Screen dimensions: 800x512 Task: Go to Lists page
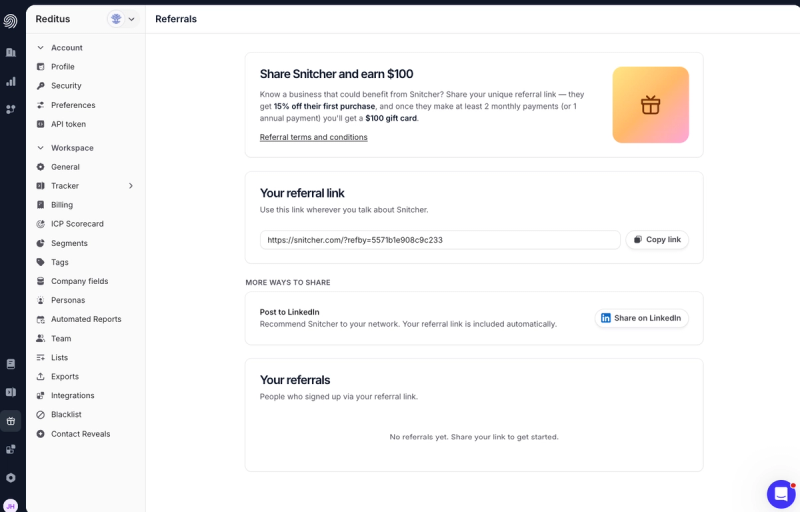click(x=59, y=357)
